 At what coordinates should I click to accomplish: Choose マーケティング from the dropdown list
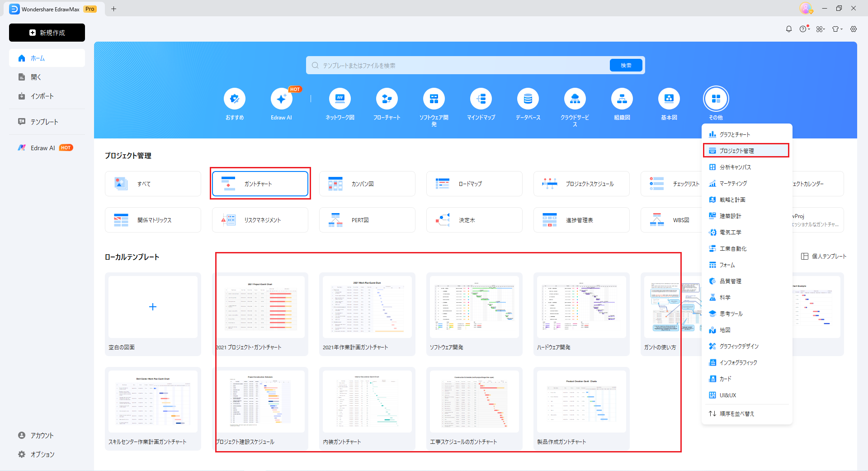point(733,183)
